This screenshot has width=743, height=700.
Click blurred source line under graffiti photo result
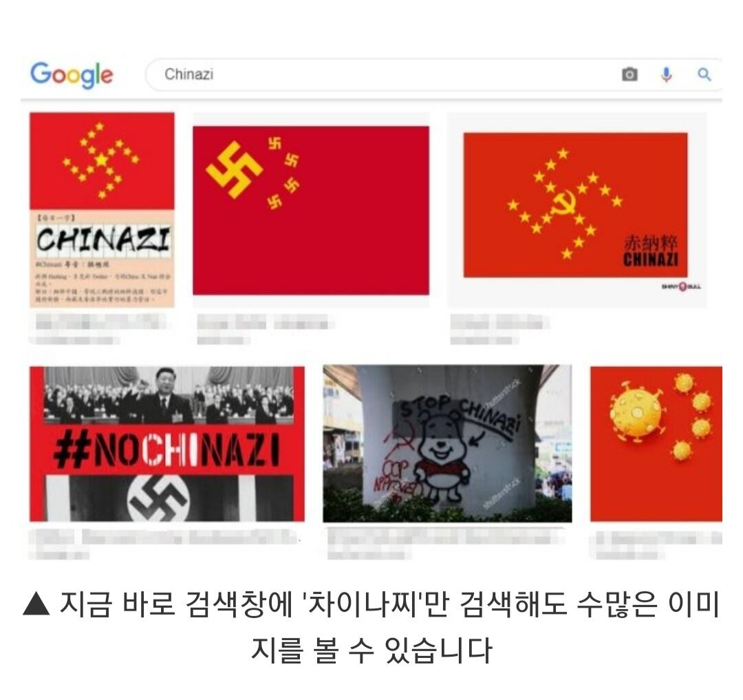pos(369,553)
